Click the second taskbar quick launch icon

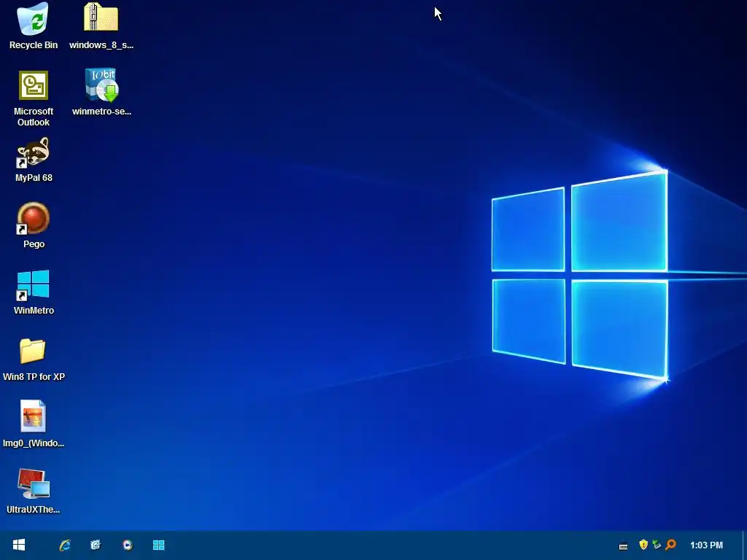(96, 545)
